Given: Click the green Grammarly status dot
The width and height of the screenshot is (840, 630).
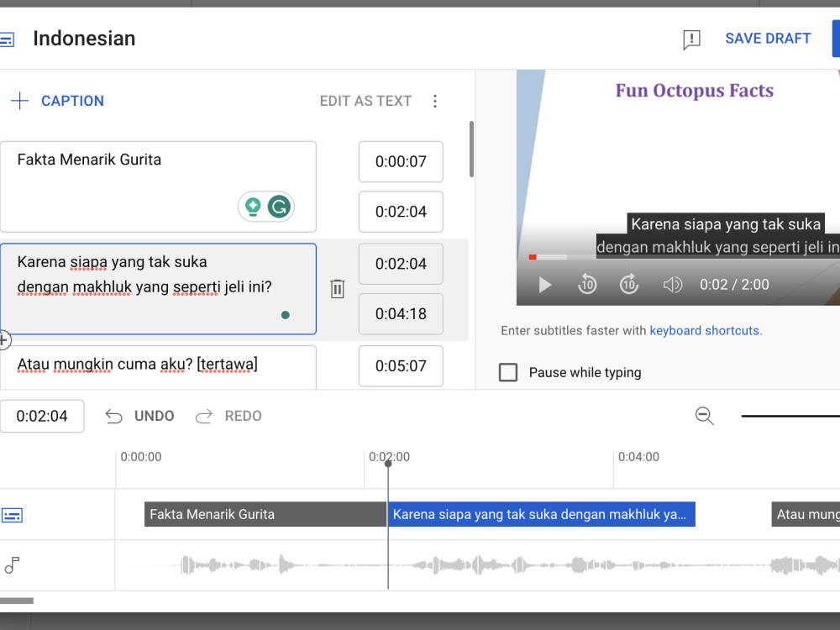Looking at the screenshot, I should pyautogui.click(x=286, y=315).
